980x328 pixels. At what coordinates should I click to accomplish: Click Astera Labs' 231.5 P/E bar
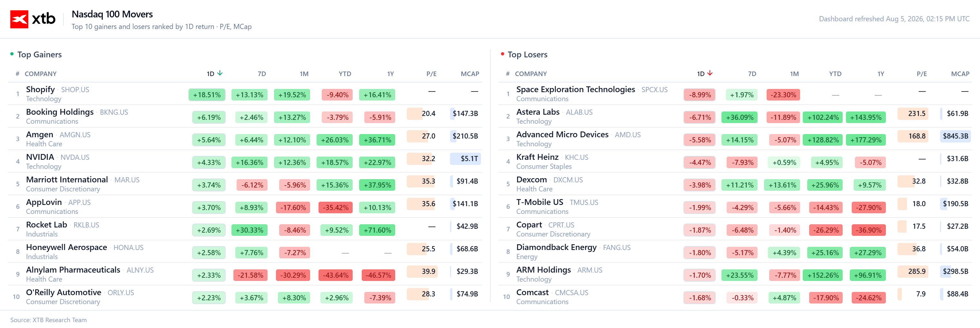click(913, 114)
